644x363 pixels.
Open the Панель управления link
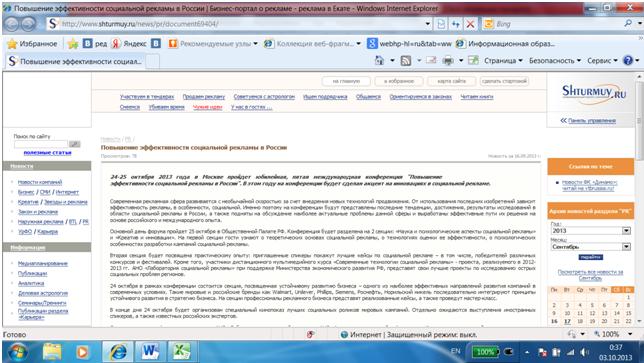coord(591,121)
